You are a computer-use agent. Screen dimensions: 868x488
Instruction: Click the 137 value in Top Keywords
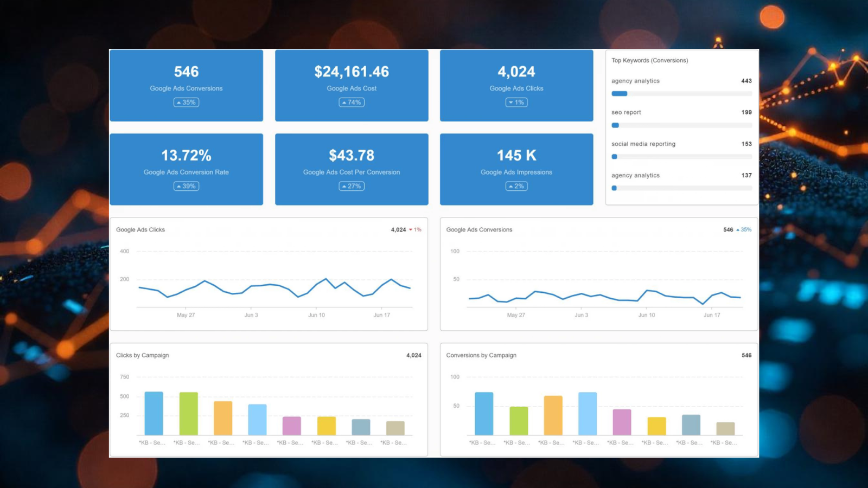[746, 175]
